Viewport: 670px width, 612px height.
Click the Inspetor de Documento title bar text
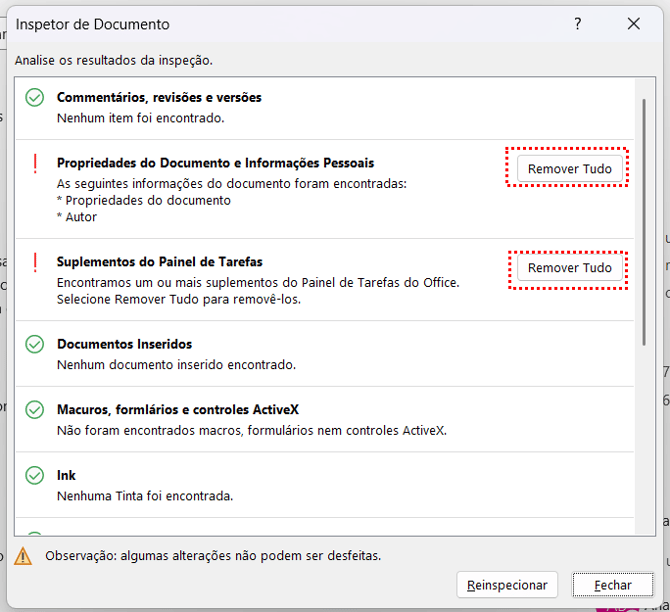[93, 24]
